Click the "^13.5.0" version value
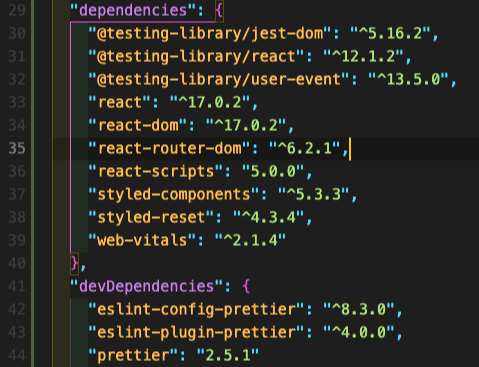This screenshot has width=479, height=367. coord(409,79)
